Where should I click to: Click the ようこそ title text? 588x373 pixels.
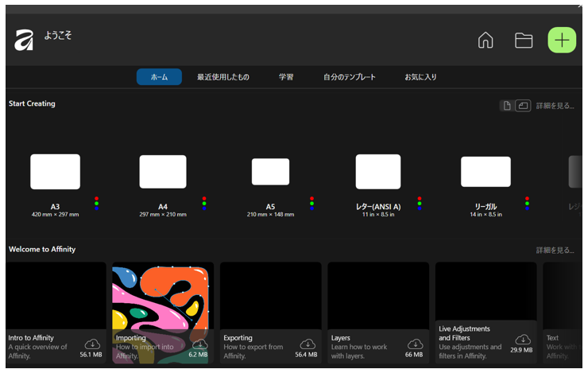coord(58,35)
